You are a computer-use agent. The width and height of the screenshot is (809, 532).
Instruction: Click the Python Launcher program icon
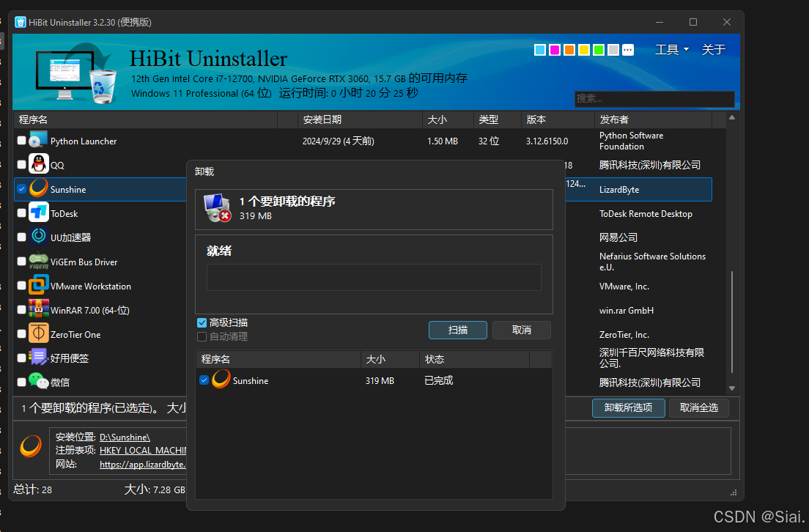click(38, 141)
